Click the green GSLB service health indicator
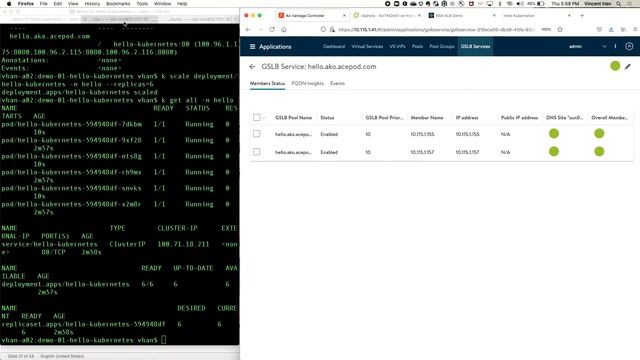The height and width of the screenshot is (360, 640). [615, 66]
